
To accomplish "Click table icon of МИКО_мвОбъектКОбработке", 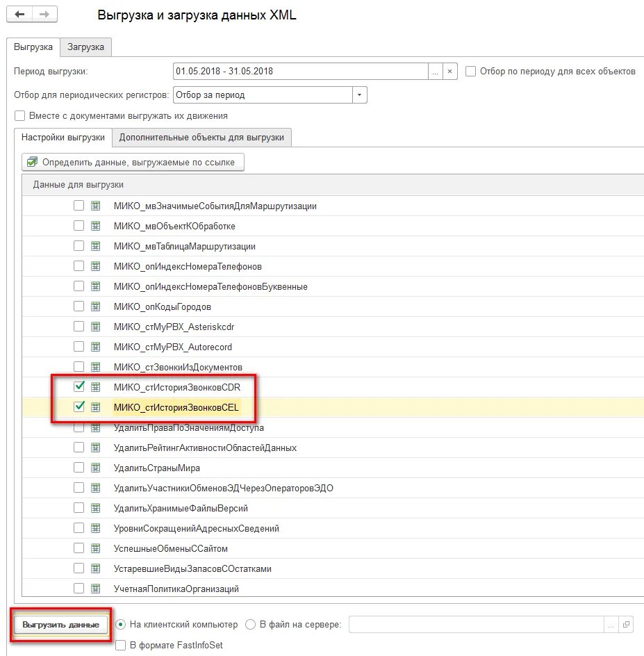I will click(x=96, y=226).
